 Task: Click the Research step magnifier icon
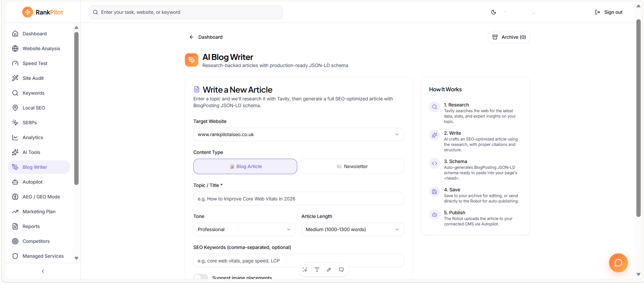point(435,107)
